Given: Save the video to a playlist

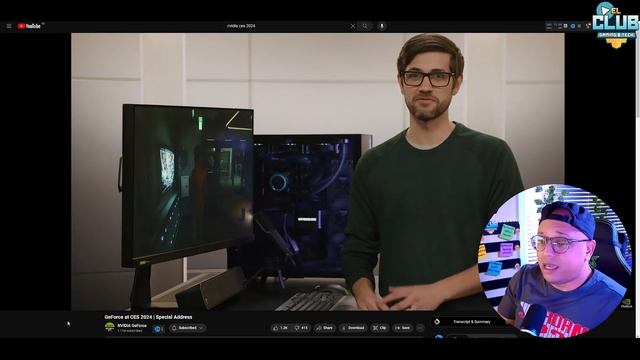Looking at the screenshot, I should point(402,328).
